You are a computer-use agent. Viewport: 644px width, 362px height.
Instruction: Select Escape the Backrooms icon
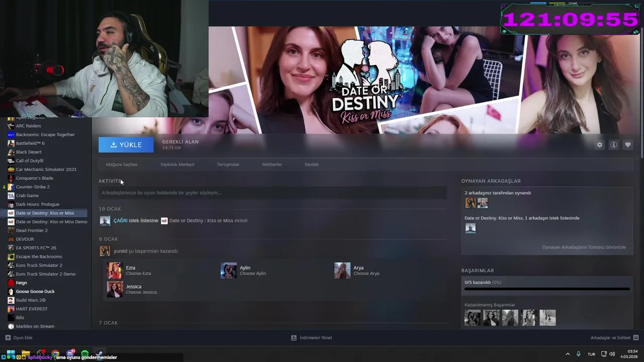coord(11,256)
